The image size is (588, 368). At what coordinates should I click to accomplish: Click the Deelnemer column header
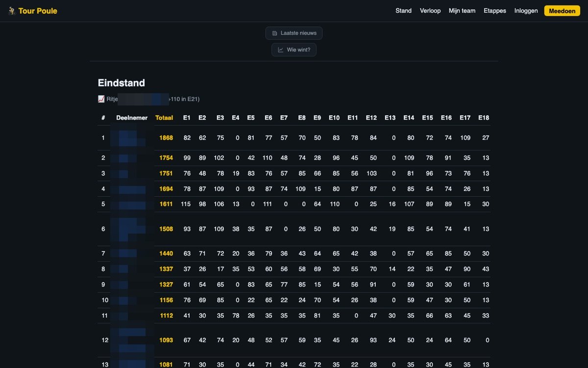coord(132,118)
